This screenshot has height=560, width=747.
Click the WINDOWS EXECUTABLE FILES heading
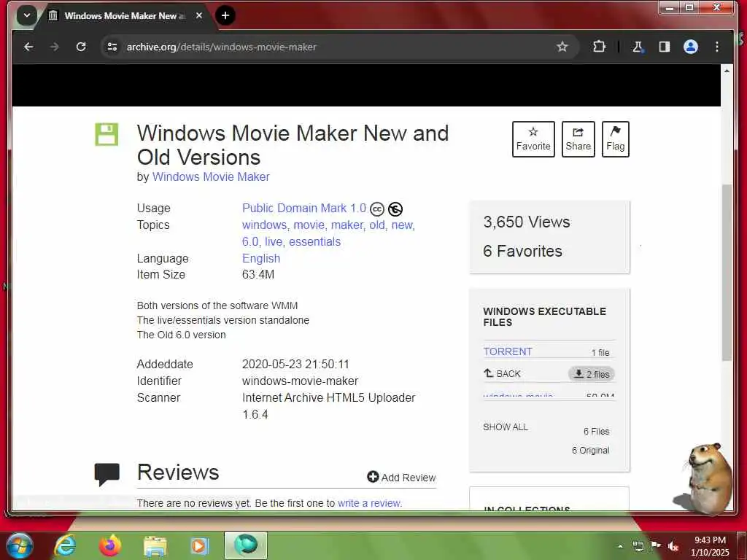(544, 316)
